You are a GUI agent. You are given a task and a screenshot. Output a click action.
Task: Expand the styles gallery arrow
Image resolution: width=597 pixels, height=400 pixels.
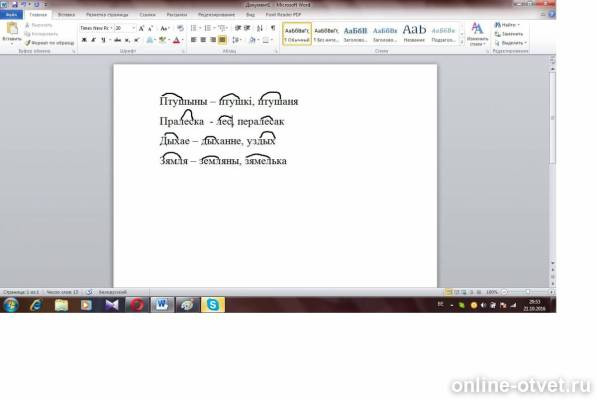462,43
